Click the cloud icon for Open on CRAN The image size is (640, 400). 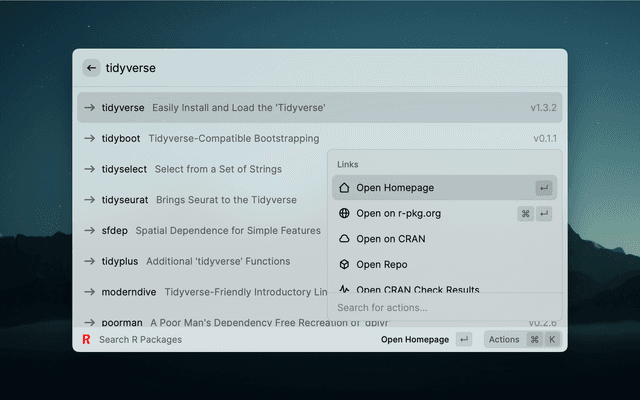pyautogui.click(x=344, y=239)
